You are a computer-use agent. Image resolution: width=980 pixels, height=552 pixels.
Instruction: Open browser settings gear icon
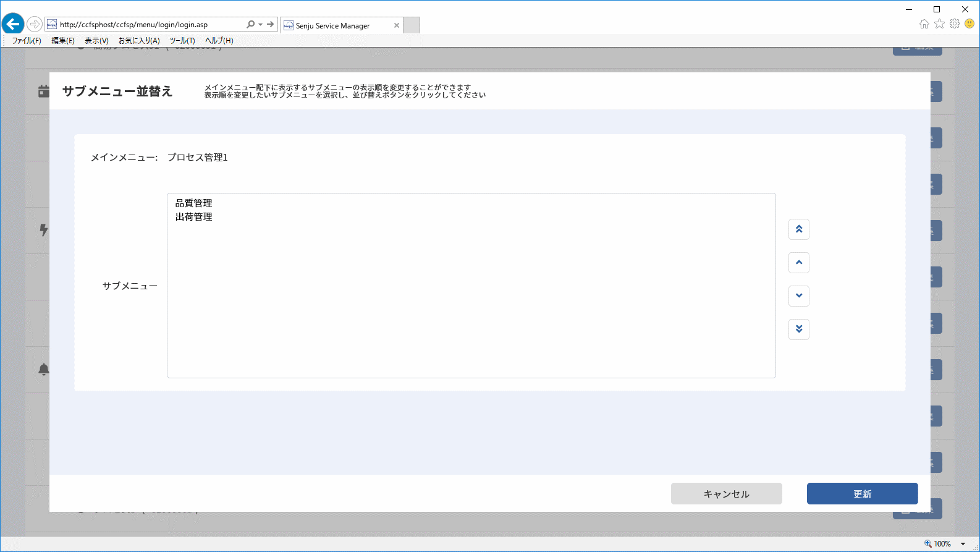click(955, 24)
